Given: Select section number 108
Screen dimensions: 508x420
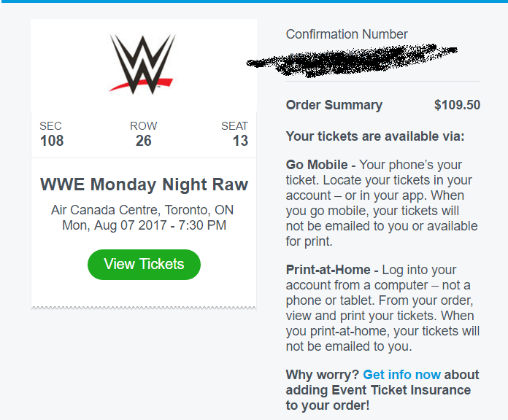Looking at the screenshot, I should click(52, 141).
